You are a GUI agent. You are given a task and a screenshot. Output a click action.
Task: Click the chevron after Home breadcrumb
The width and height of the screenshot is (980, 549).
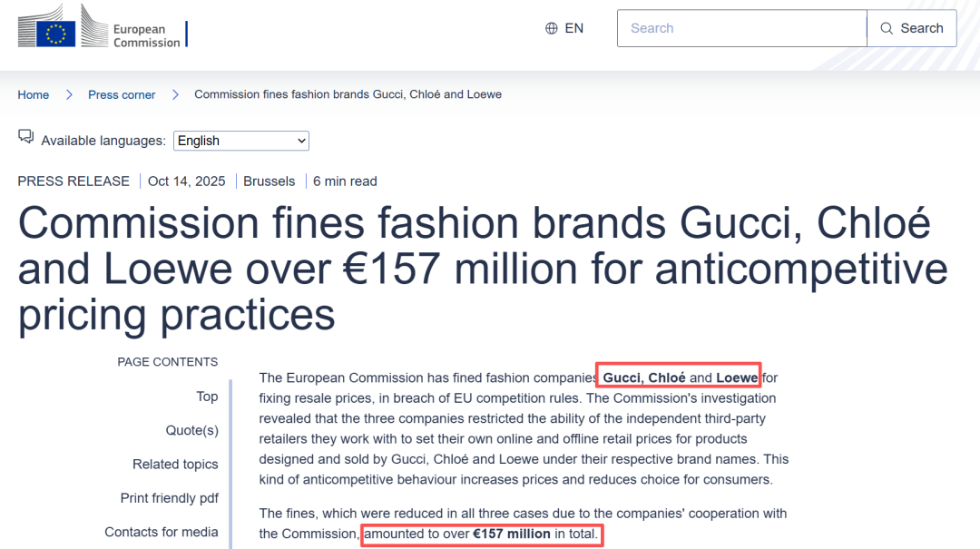tap(69, 94)
